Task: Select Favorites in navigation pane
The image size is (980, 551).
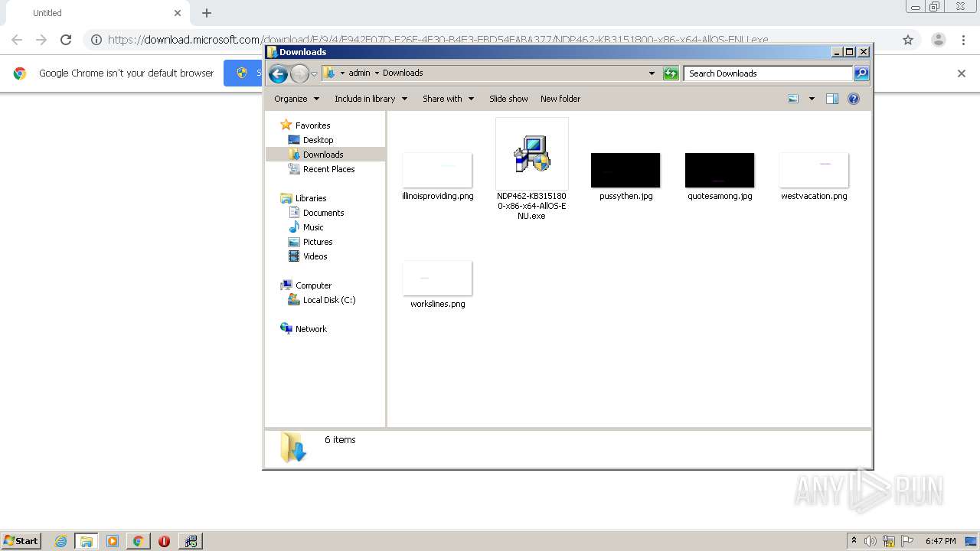Action: tap(312, 126)
